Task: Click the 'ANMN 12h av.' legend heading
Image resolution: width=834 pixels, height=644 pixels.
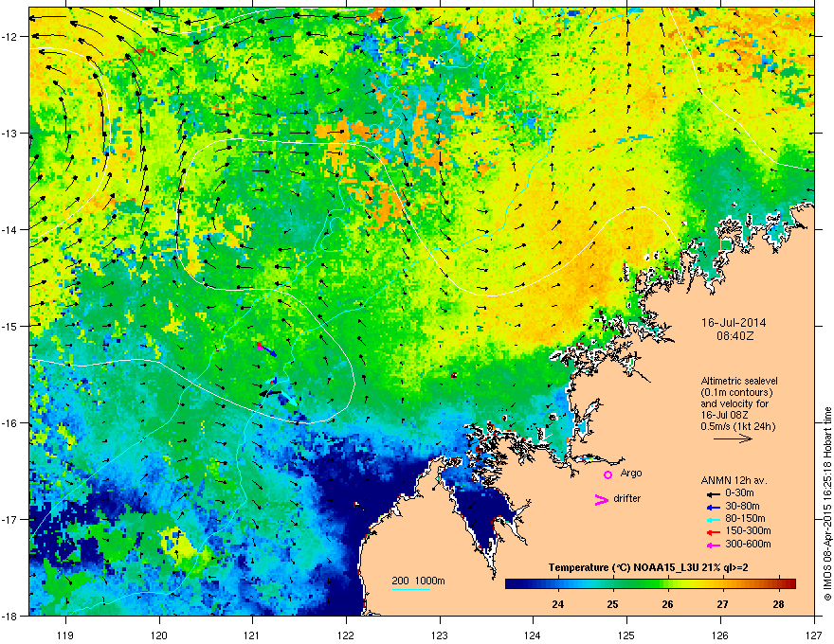Action: 734,480
